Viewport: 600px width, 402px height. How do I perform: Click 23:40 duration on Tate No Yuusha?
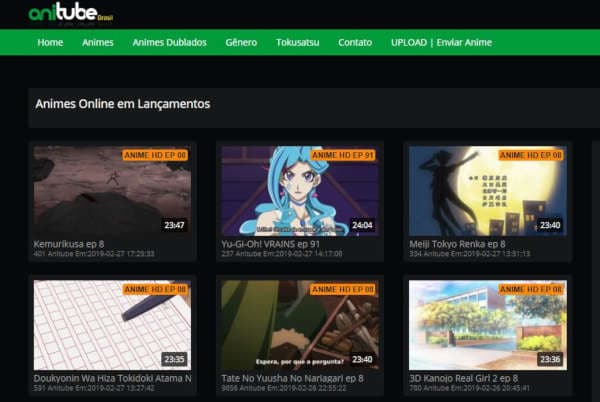[x=362, y=360]
